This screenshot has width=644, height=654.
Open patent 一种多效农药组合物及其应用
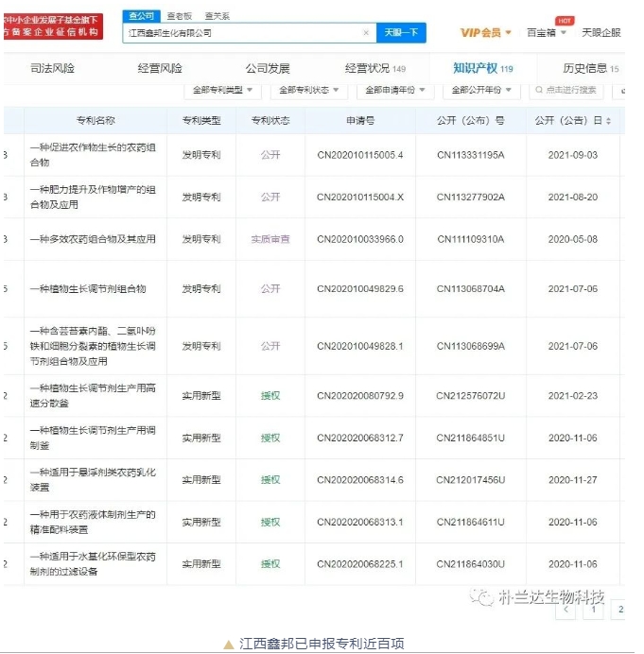point(93,239)
